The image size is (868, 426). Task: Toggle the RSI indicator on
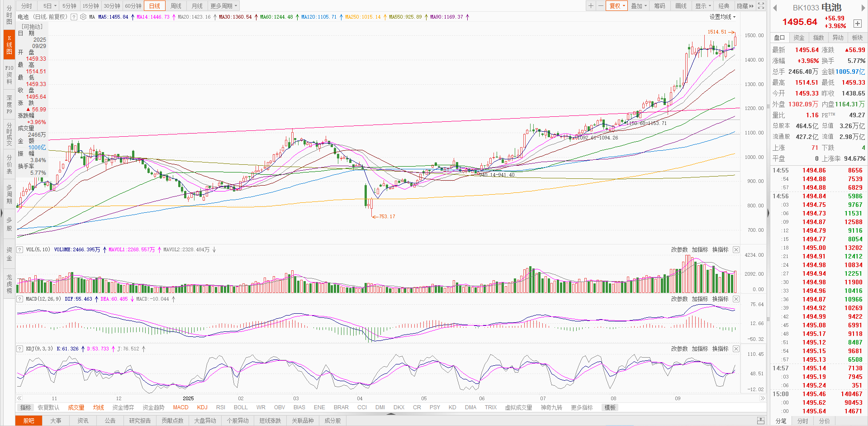(x=221, y=407)
